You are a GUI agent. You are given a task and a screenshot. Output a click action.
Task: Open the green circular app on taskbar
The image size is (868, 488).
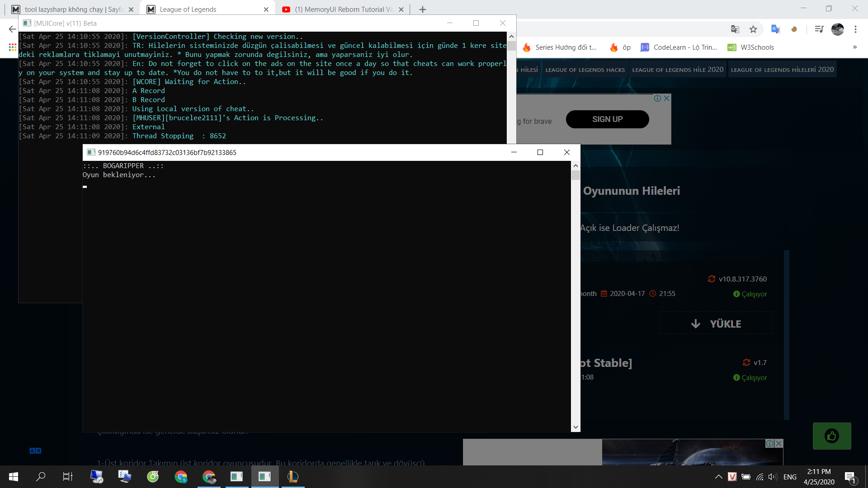pos(153,477)
